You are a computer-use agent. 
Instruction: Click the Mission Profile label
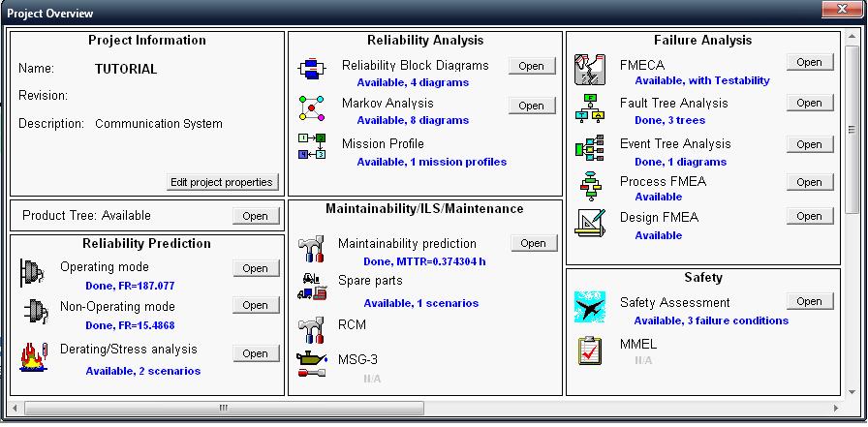[x=383, y=144]
